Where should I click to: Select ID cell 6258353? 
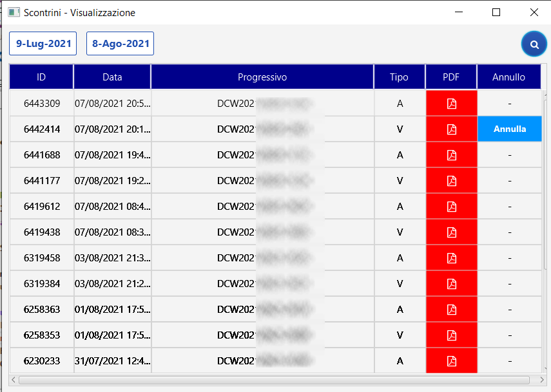(42, 335)
